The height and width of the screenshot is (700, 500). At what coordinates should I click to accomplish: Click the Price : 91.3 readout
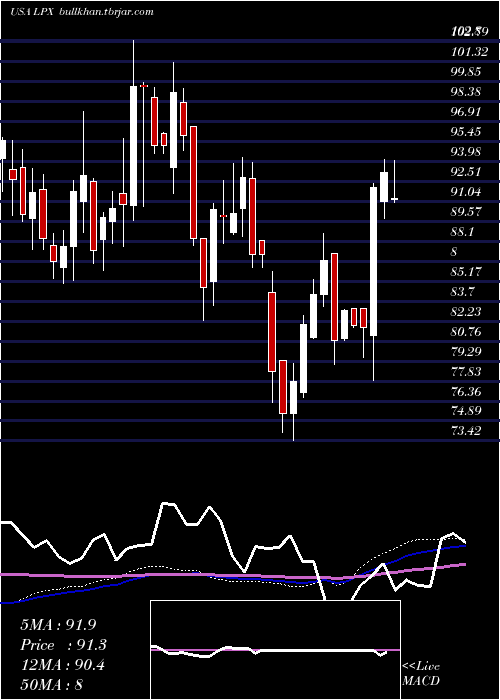pyautogui.click(x=63, y=645)
